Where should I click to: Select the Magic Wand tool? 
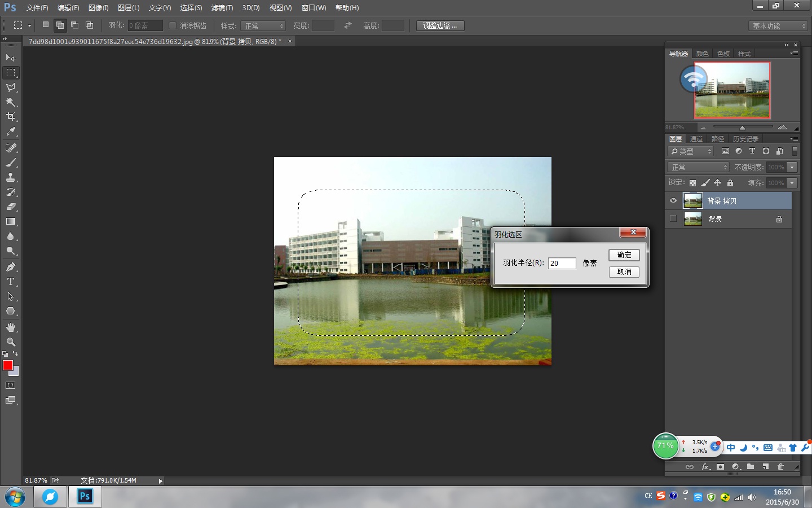pos(11,102)
